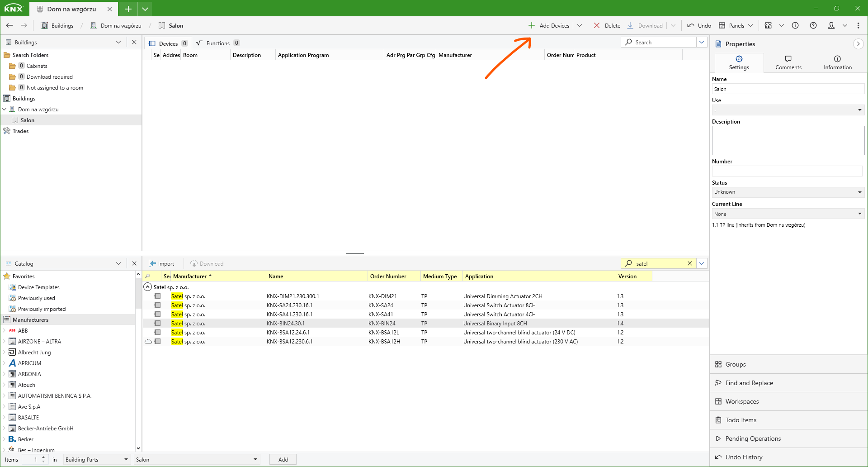Open the Panels menu
868x467 pixels.
point(736,25)
